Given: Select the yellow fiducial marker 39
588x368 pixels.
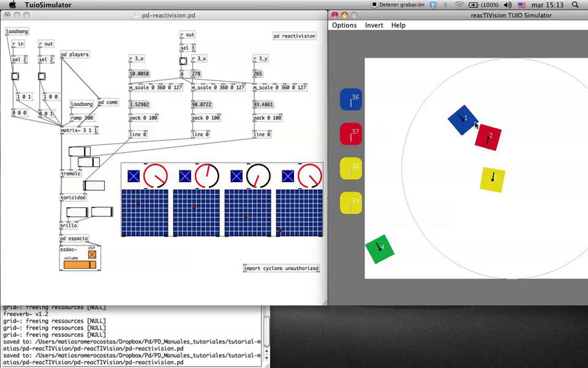Looking at the screenshot, I should tap(351, 203).
